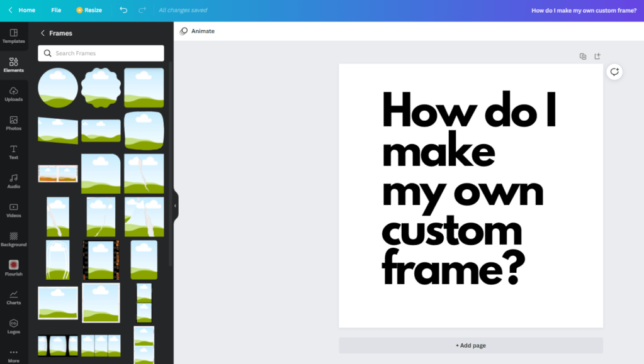Expand the More sidebar options
Screen dimensions: 644x364
(x=13, y=355)
